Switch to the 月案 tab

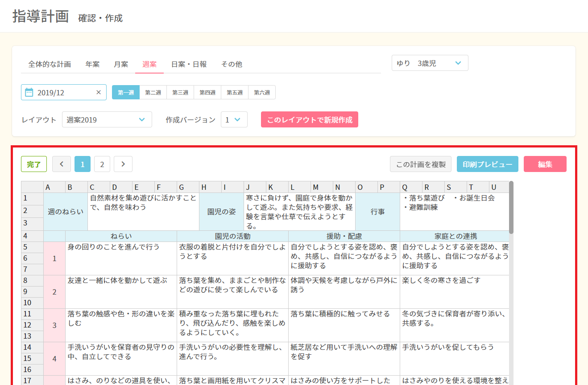click(121, 64)
